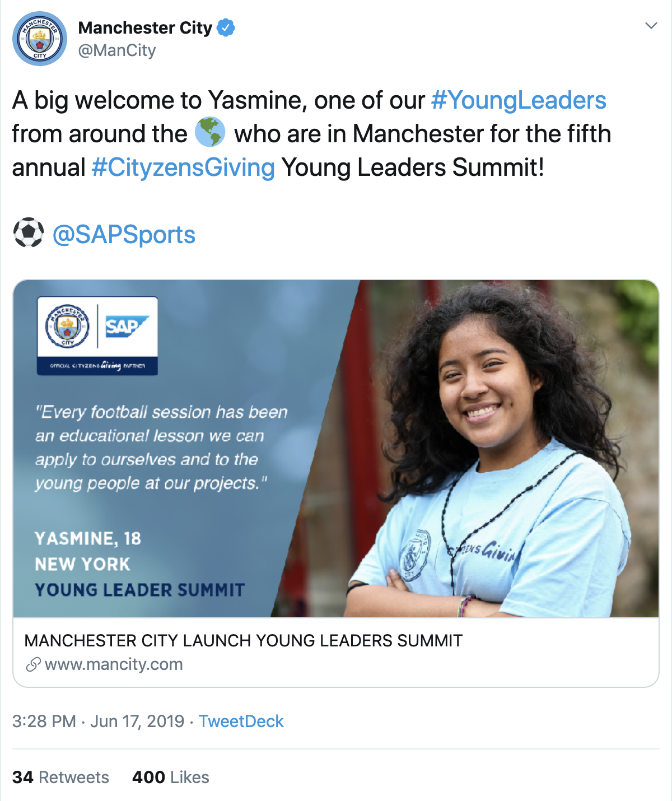
Task: Click the www.mancity.com link
Action: (x=114, y=665)
